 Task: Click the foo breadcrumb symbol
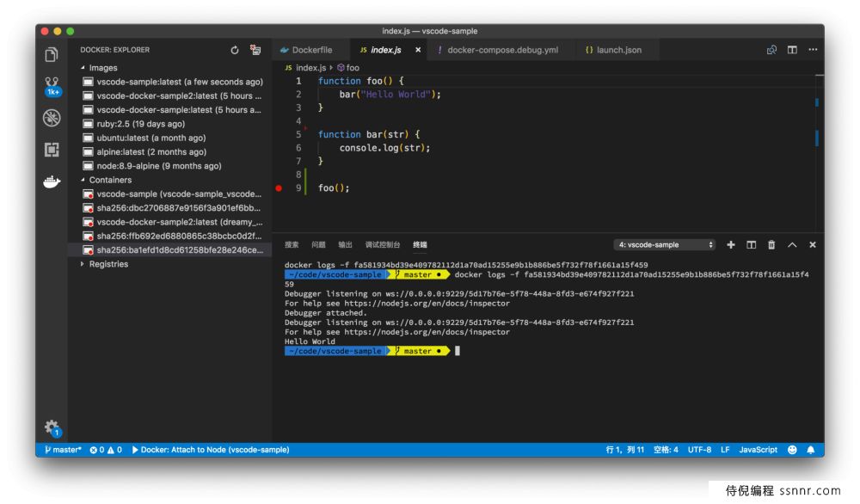point(348,67)
